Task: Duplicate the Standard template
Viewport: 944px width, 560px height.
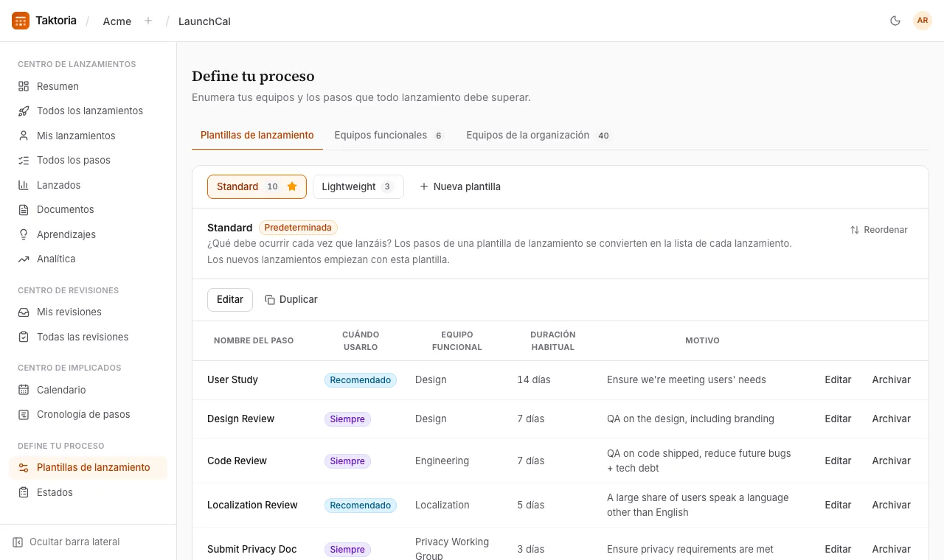Action: coord(291,299)
